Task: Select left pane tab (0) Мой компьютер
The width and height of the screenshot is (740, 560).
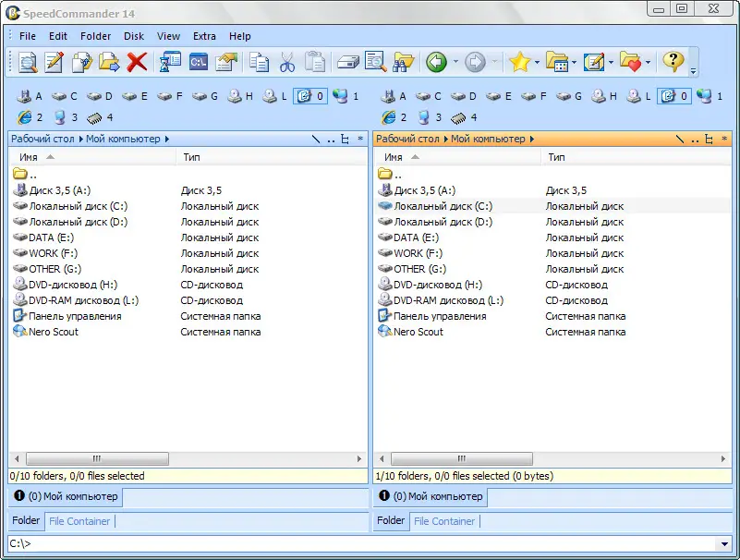Action: (66, 497)
